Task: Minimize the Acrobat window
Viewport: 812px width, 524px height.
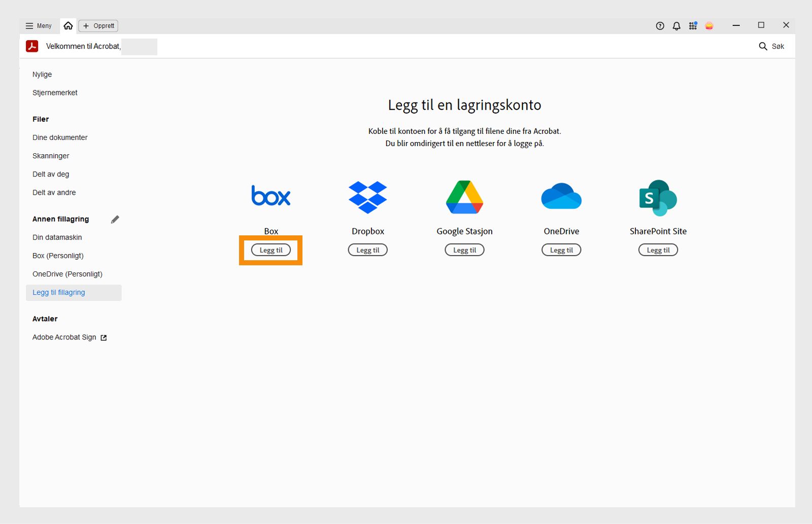Action: click(736, 25)
